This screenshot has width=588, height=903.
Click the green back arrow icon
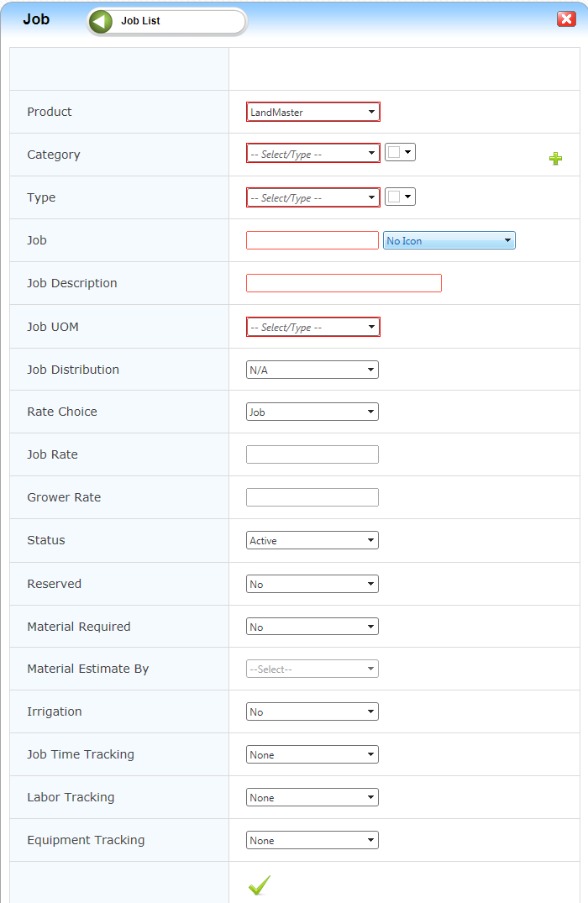click(102, 21)
